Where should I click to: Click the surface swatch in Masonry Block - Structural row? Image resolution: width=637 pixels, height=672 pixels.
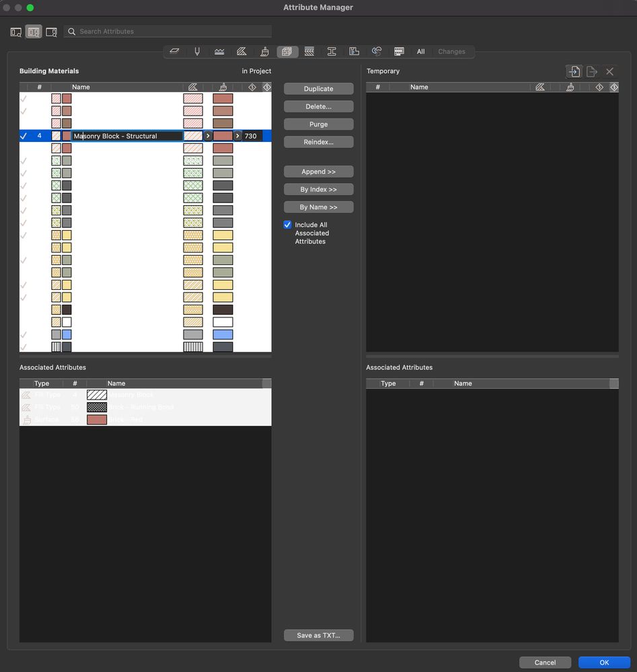(223, 136)
